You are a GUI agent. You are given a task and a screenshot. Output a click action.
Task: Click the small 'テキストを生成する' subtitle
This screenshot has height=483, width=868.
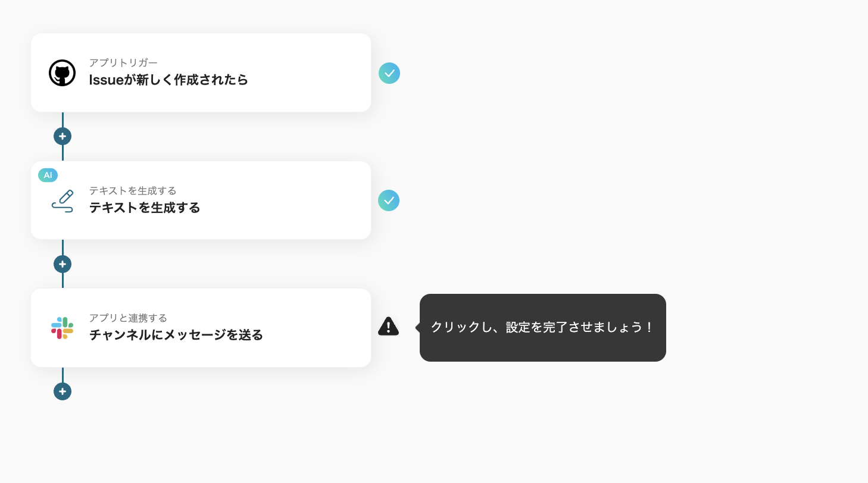(133, 190)
